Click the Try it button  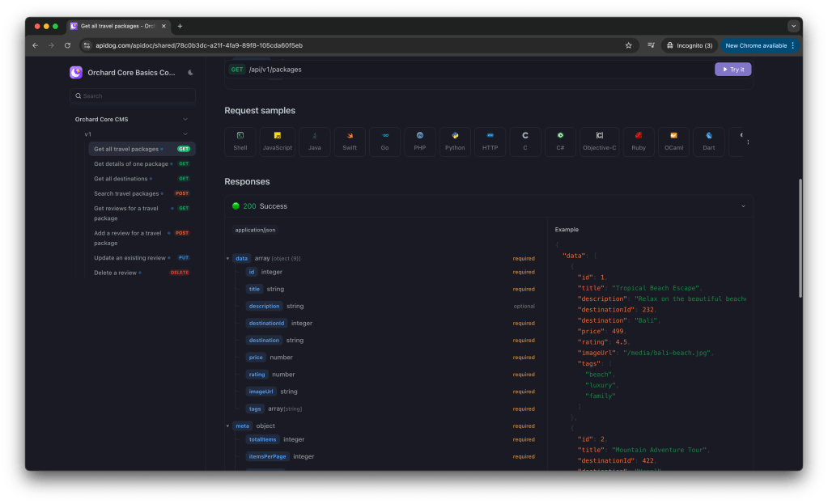(732, 70)
